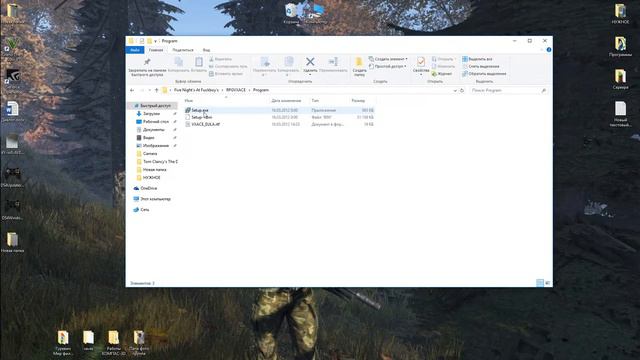Open Documents (Документы) in sidebar
The width and height of the screenshot is (640, 360).
pyautogui.click(x=153, y=130)
